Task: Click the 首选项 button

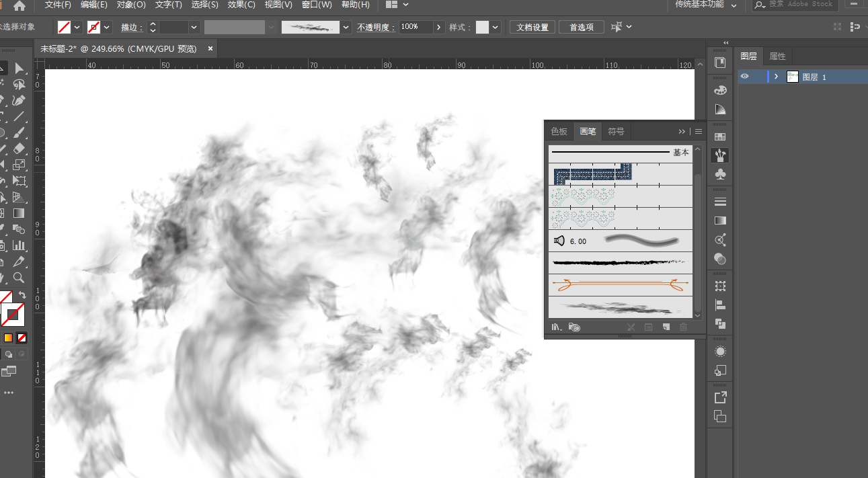Action: [582, 27]
